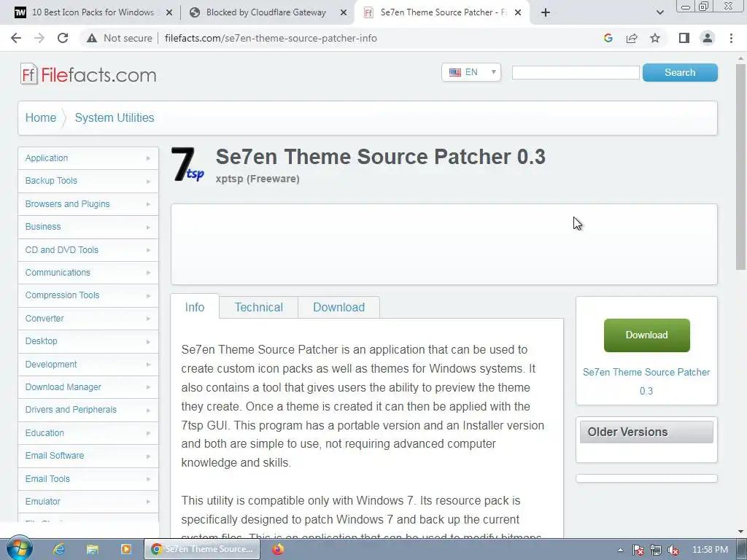747x560 pixels.
Task: Close the Blocked by Cloudflare Gateway tab
Action: pos(344,13)
